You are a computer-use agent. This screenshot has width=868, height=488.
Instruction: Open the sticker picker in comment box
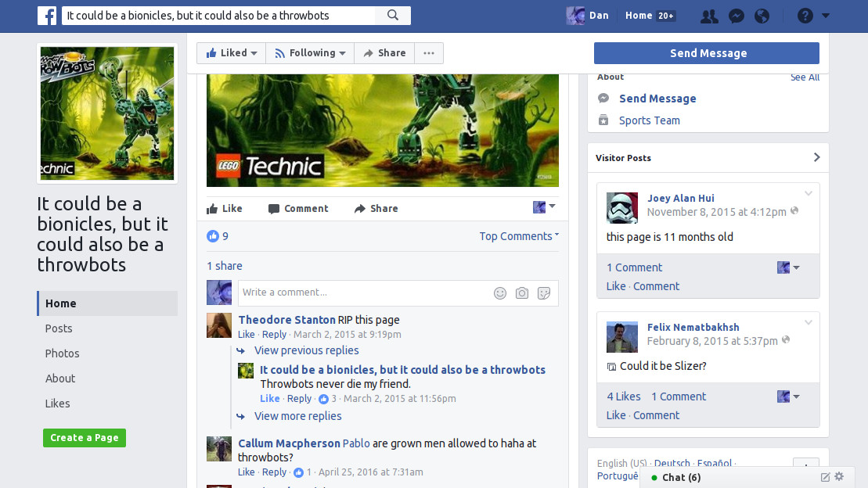pos(544,293)
